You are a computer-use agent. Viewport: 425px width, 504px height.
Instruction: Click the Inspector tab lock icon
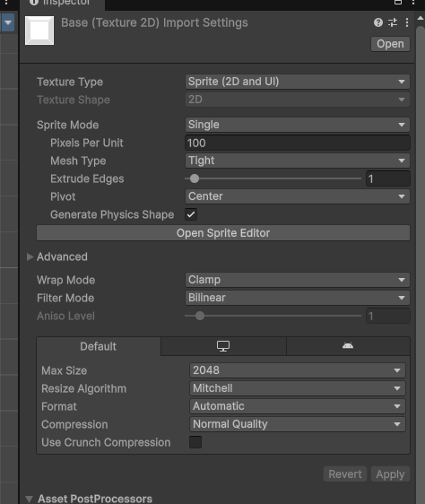click(398, 3)
